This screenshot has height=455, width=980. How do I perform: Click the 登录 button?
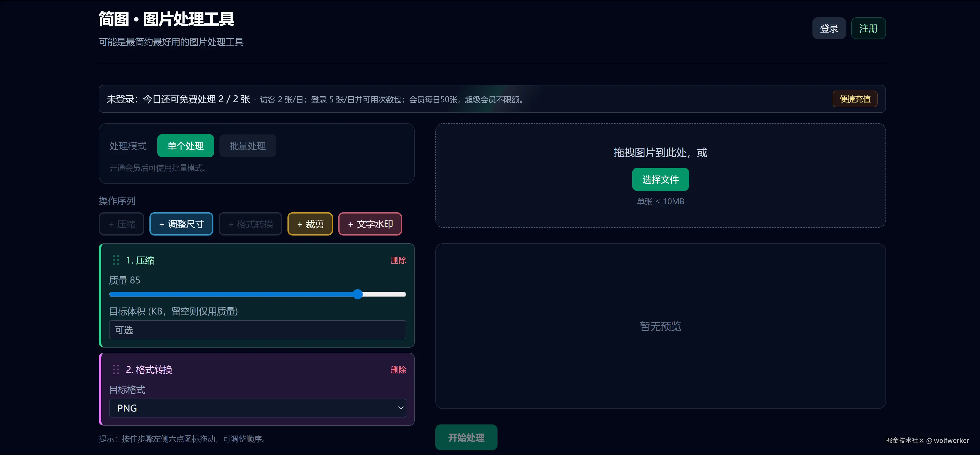829,28
